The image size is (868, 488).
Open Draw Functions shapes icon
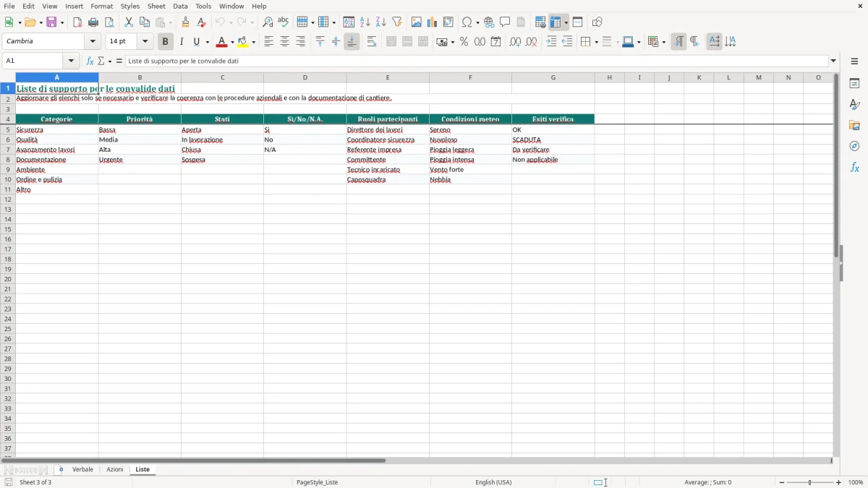(597, 22)
